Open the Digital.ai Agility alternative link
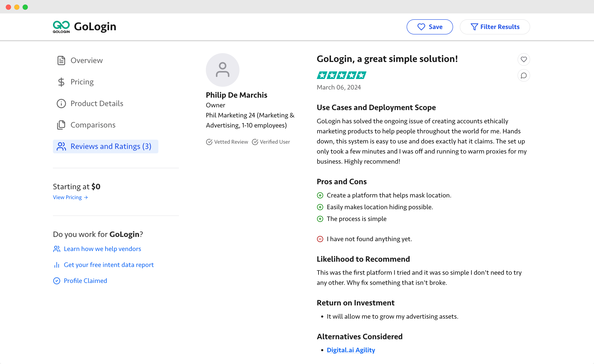The height and width of the screenshot is (364, 594). coord(351,350)
